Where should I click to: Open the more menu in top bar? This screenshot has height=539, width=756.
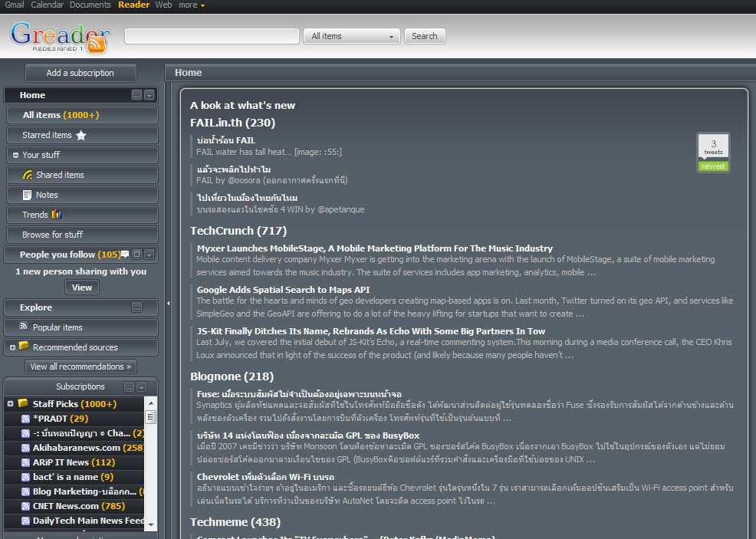pyautogui.click(x=192, y=5)
